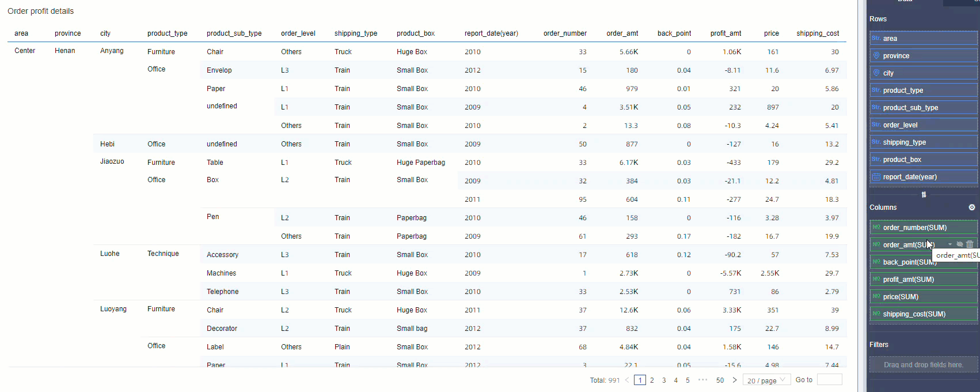
Task: Select the order_level field in Rows
Action: pos(924,125)
